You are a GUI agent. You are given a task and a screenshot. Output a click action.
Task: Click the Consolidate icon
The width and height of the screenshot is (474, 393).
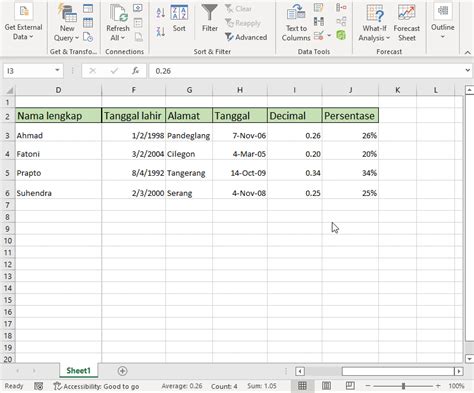[x=341, y=8]
